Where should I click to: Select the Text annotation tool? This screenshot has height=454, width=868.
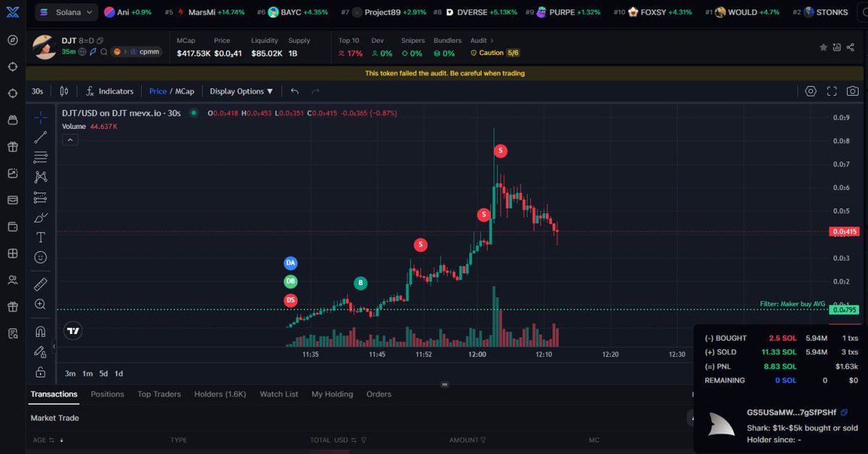[41, 237]
